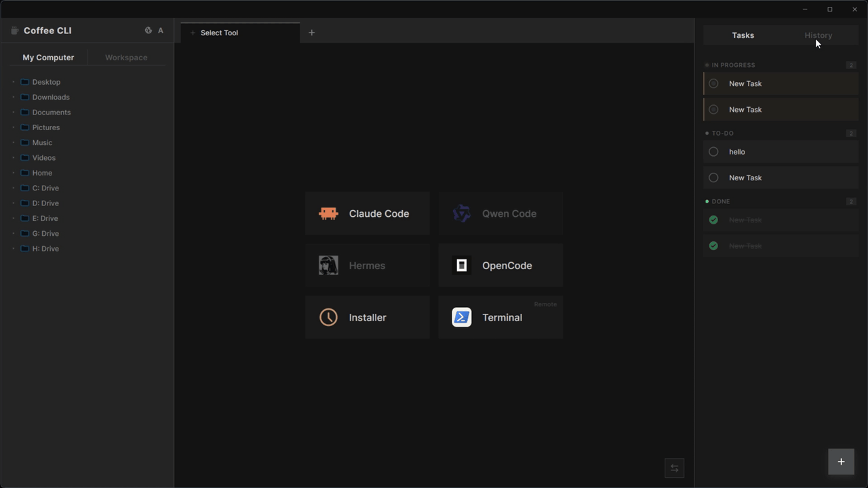Select the G: Drive label
Screen dimensions: 868x488
pos(45,233)
